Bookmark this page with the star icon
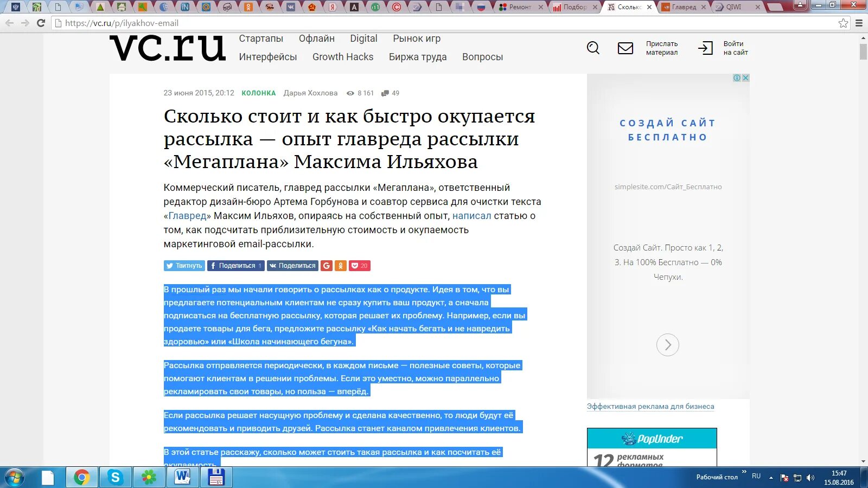This screenshot has width=868, height=488. 843,23
